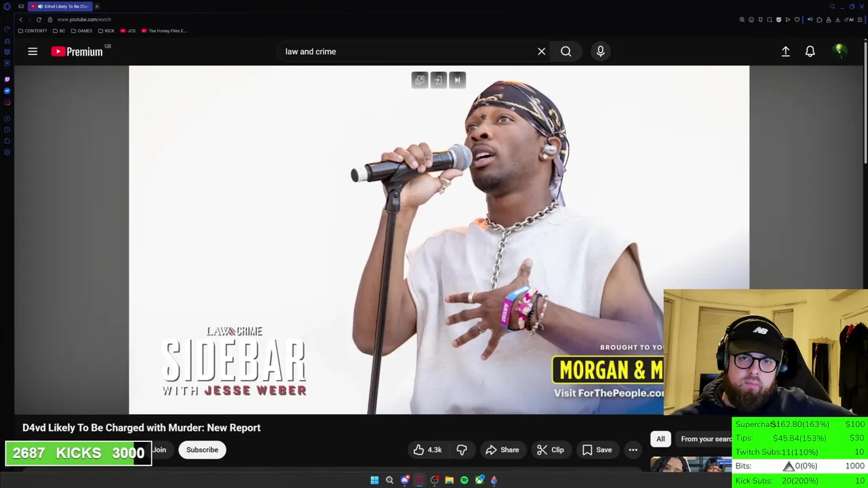
Task: Open the Create upload icon
Action: [785, 52]
